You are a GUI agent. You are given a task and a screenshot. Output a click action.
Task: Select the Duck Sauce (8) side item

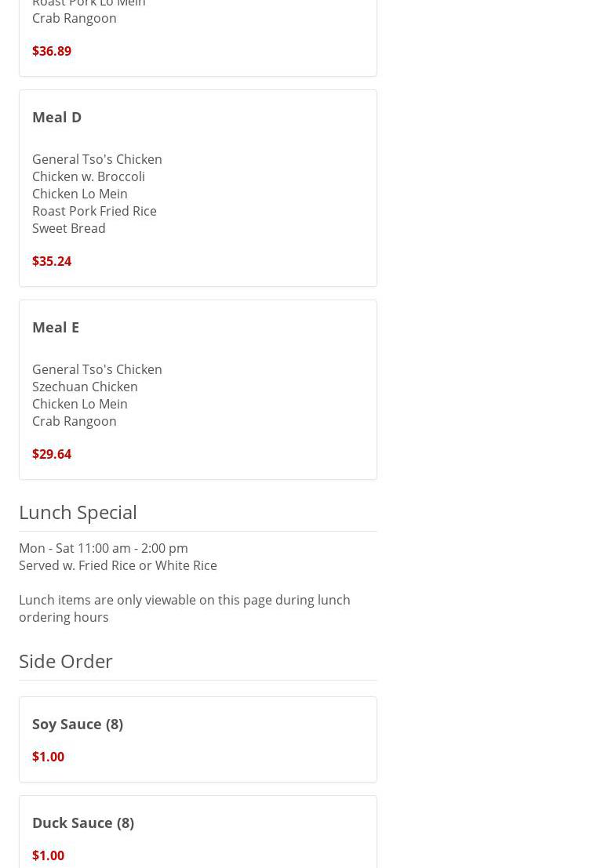[83, 823]
